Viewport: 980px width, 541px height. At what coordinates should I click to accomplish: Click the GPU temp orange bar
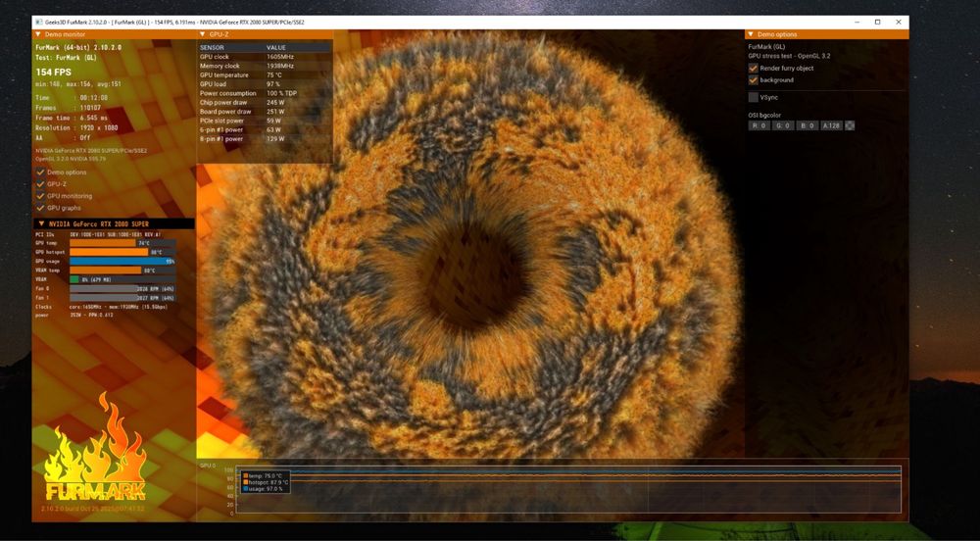(104, 243)
